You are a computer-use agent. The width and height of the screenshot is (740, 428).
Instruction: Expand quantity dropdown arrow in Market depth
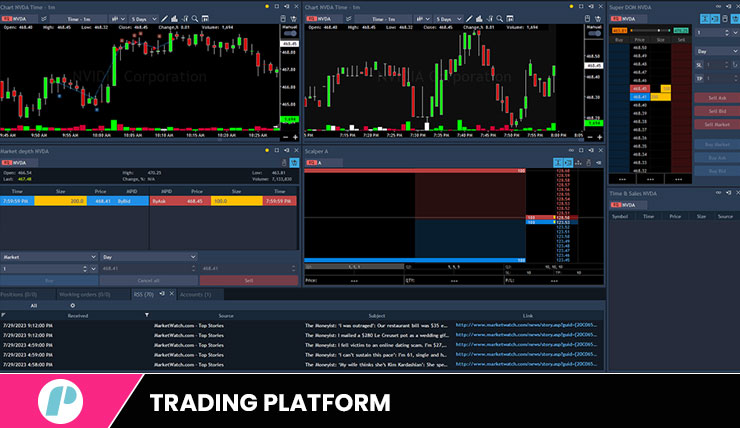tap(93, 269)
